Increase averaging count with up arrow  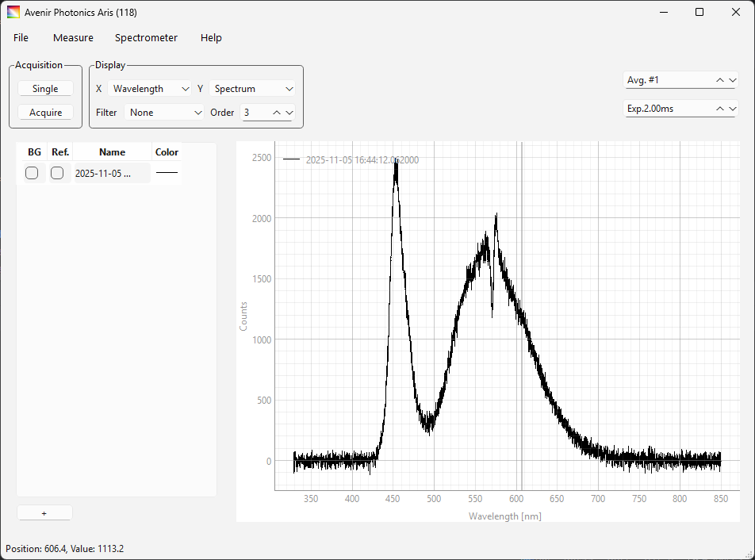tap(720, 80)
